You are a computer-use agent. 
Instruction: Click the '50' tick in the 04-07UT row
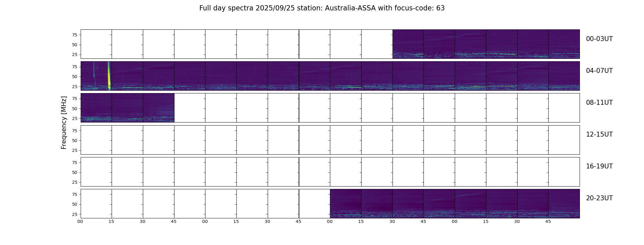coord(75,77)
